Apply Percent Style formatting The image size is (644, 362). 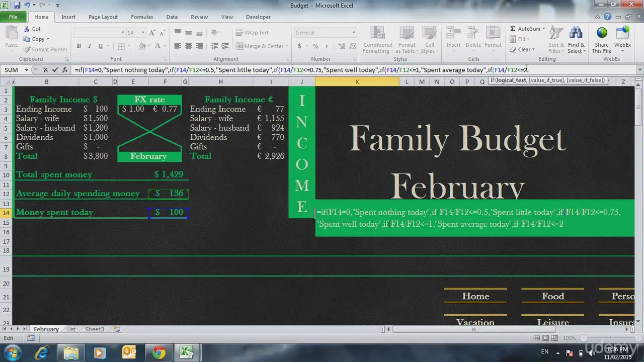(315, 46)
